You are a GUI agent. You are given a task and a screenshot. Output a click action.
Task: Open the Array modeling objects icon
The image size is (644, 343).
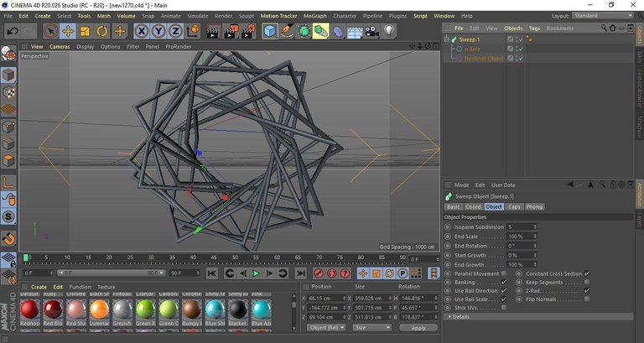321,31
